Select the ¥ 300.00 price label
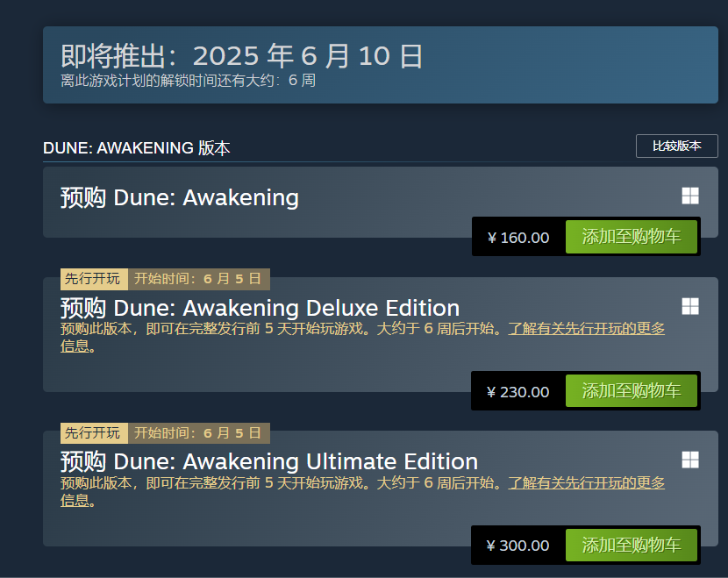Viewport: 728px width, 578px height. click(518, 546)
